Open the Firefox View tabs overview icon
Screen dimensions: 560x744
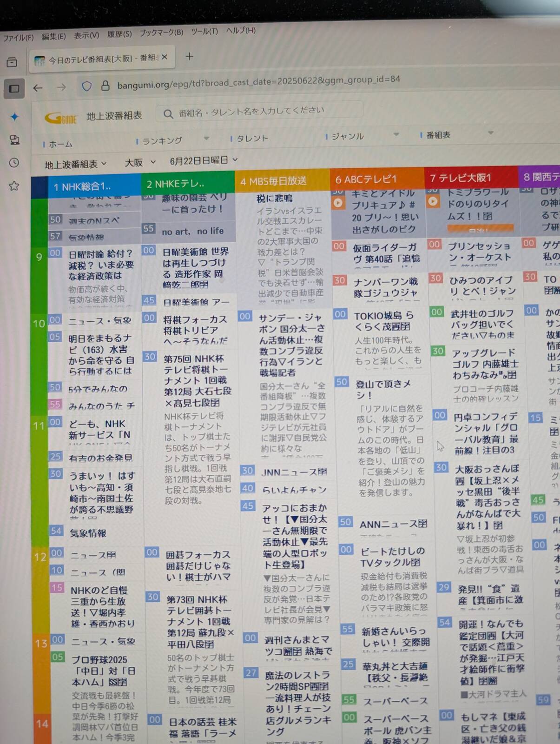pyautogui.click(x=12, y=62)
